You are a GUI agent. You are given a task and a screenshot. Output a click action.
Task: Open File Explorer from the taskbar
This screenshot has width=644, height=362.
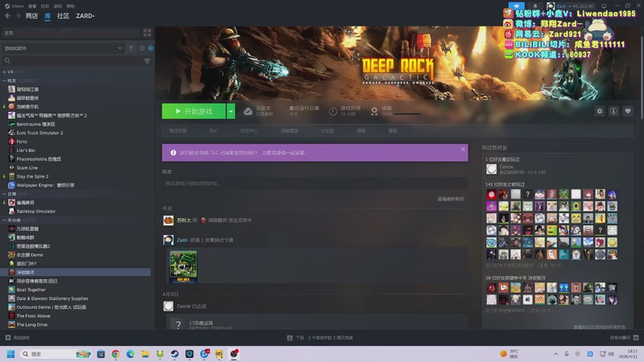145,354
